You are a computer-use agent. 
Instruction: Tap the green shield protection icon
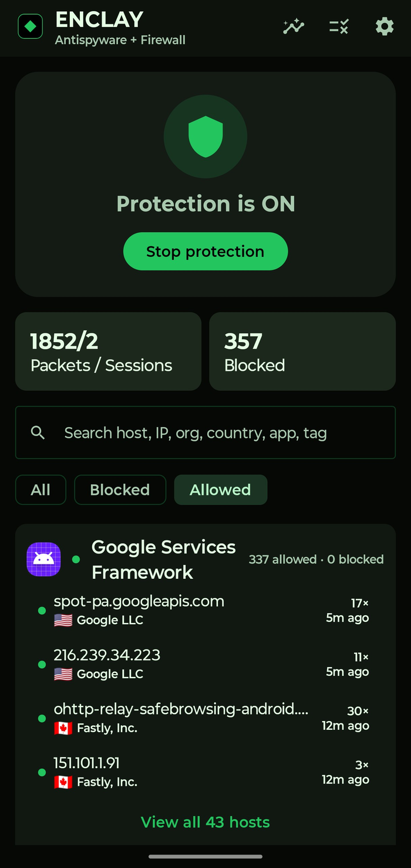point(206,136)
